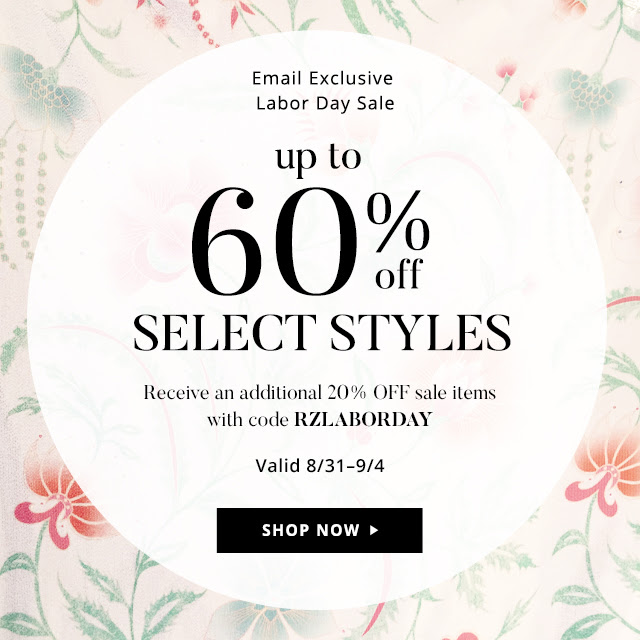Click the 'up to' text above 60
Screen dimensions: 640x640
click(318, 158)
